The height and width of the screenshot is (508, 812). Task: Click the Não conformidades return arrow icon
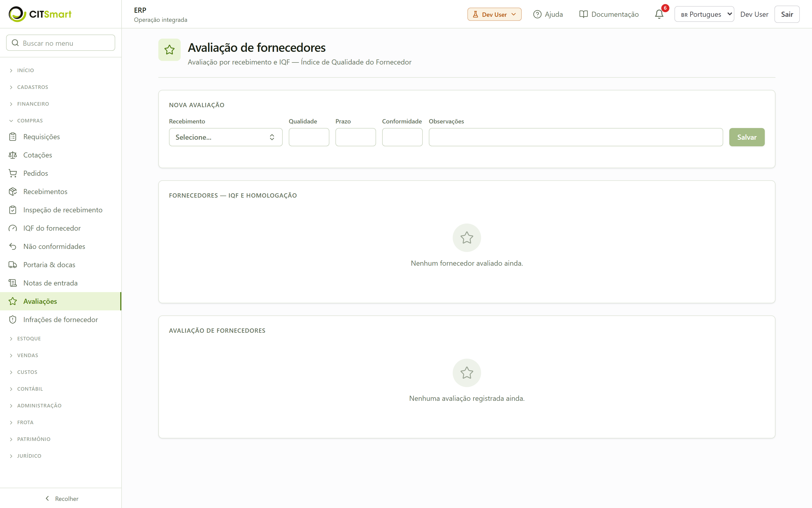(13, 247)
